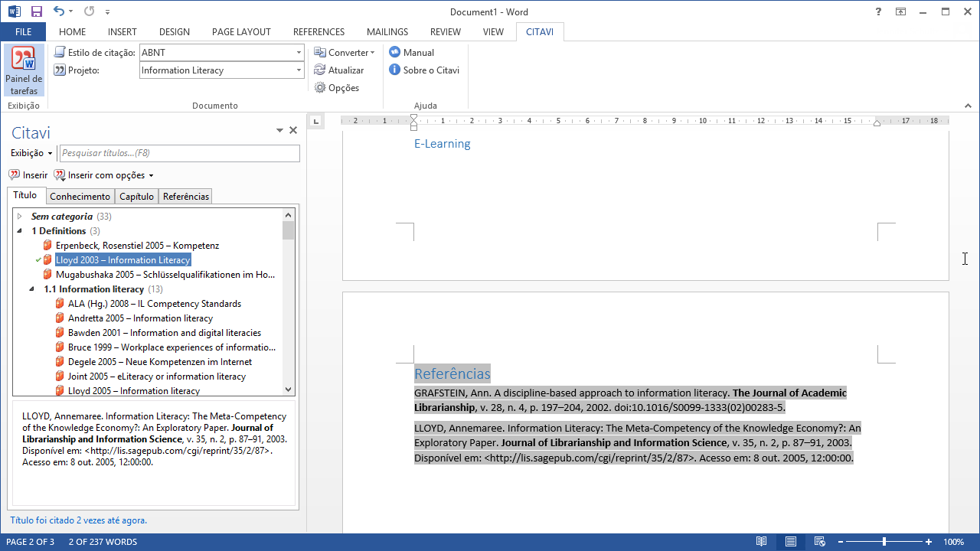Screen dimensions: 980x551
Task: Open the Exibição dropdown in Citavi pane
Action: pyautogui.click(x=31, y=154)
